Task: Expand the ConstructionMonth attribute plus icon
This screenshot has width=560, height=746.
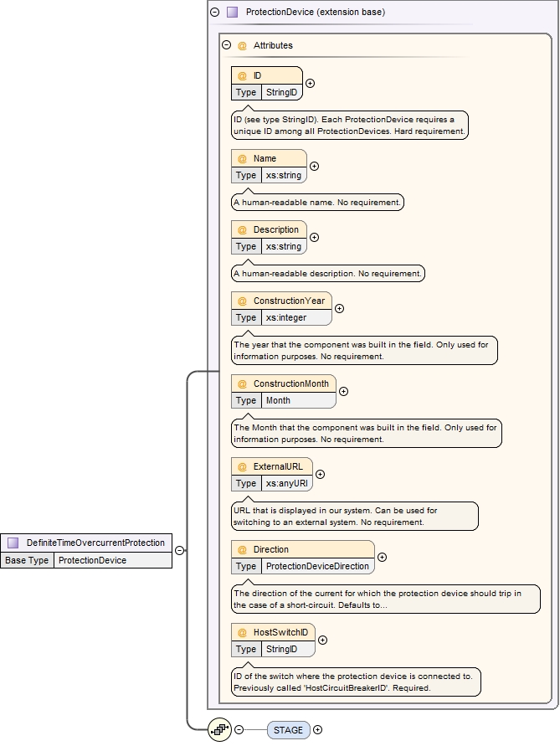Action: pyautogui.click(x=343, y=391)
